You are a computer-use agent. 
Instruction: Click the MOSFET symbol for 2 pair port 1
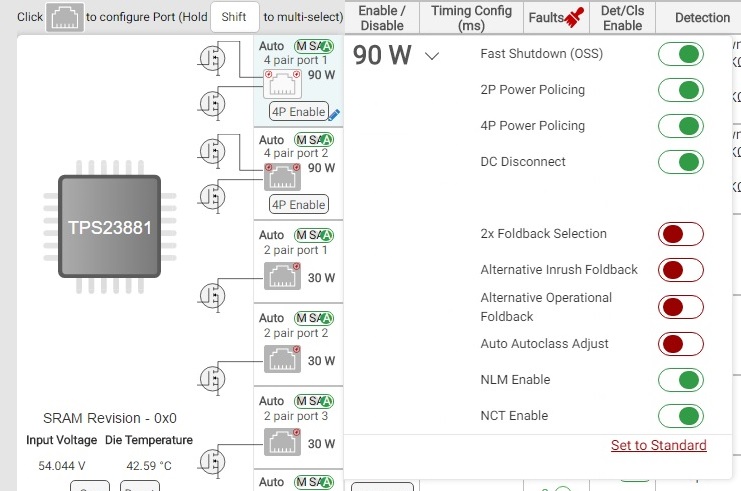(212, 296)
